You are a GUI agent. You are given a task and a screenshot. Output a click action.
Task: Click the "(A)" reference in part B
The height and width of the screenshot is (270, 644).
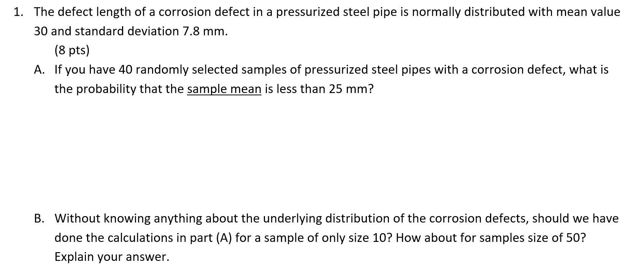tap(224, 238)
